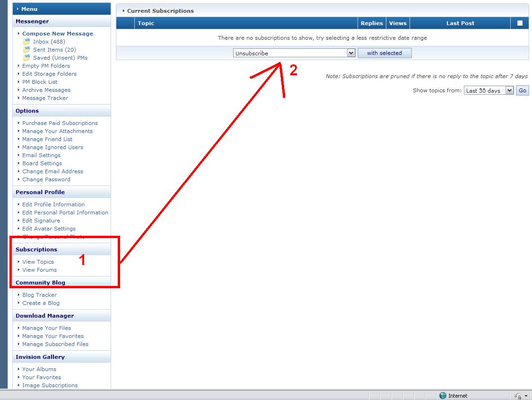This screenshot has width=532, height=400.
Task: Open Change Password
Action: coord(46,179)
